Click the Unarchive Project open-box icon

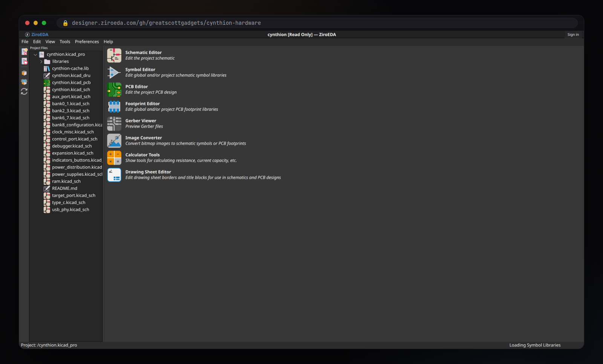pyautogui.click(x=24, y=82)
